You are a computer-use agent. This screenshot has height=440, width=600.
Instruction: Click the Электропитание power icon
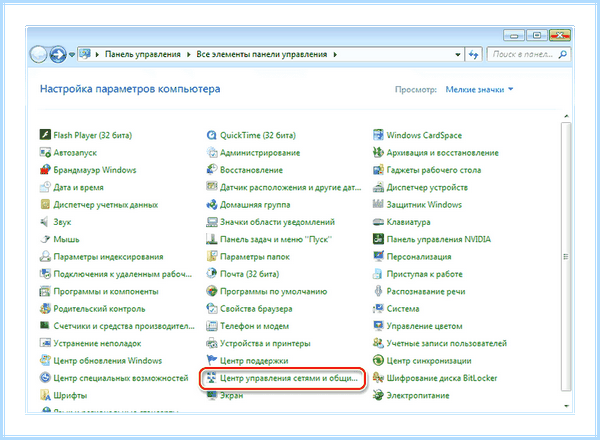[x=378, y=395]
